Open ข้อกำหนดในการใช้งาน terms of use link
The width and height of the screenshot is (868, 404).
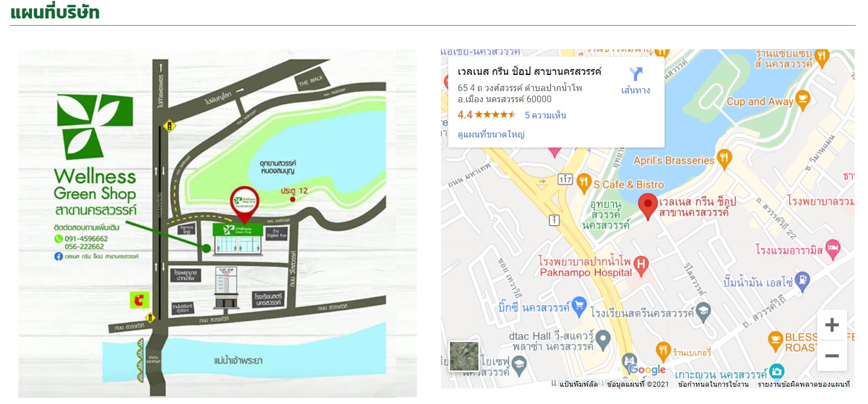[713, 384]
